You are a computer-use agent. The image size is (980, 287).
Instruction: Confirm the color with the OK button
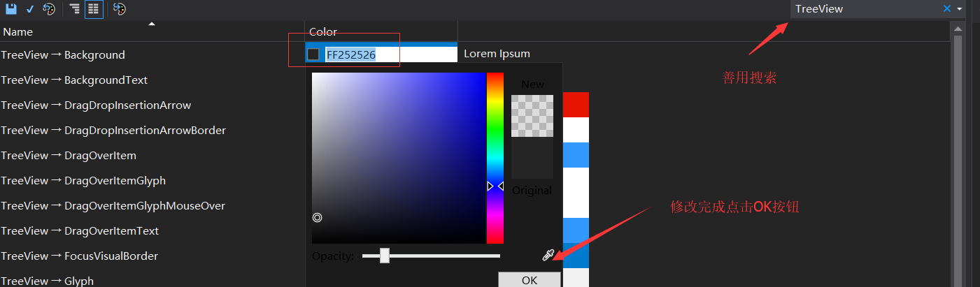[530, 280]
